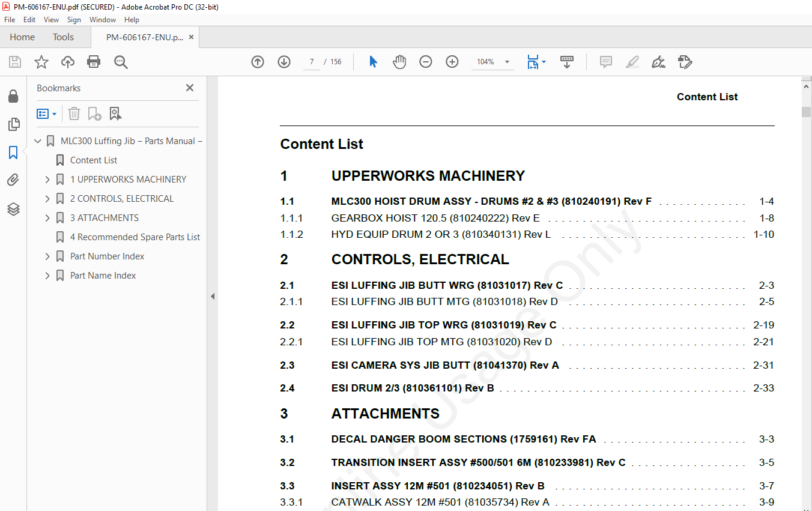Expand the Part Number Index bookmark
The width and height of the screenshot is (812, 511).
point(47,256)
